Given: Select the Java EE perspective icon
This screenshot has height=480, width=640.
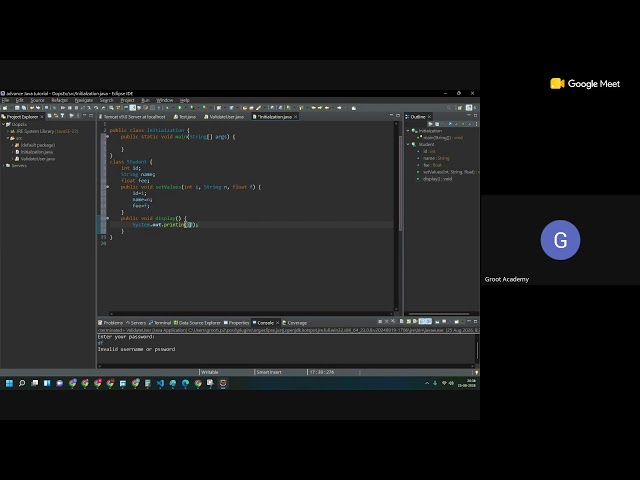Looking at the screenshot, I should pyautogui.click(x=469, y=108).
